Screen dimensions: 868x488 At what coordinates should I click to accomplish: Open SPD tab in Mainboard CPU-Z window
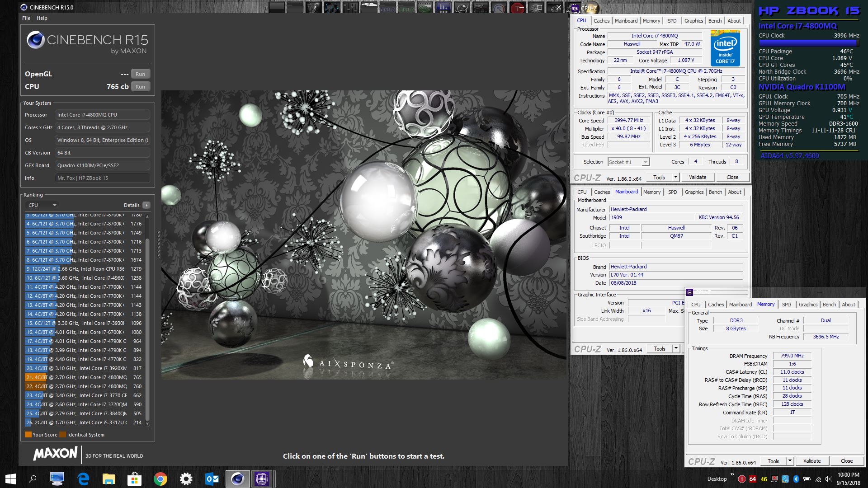673,192
